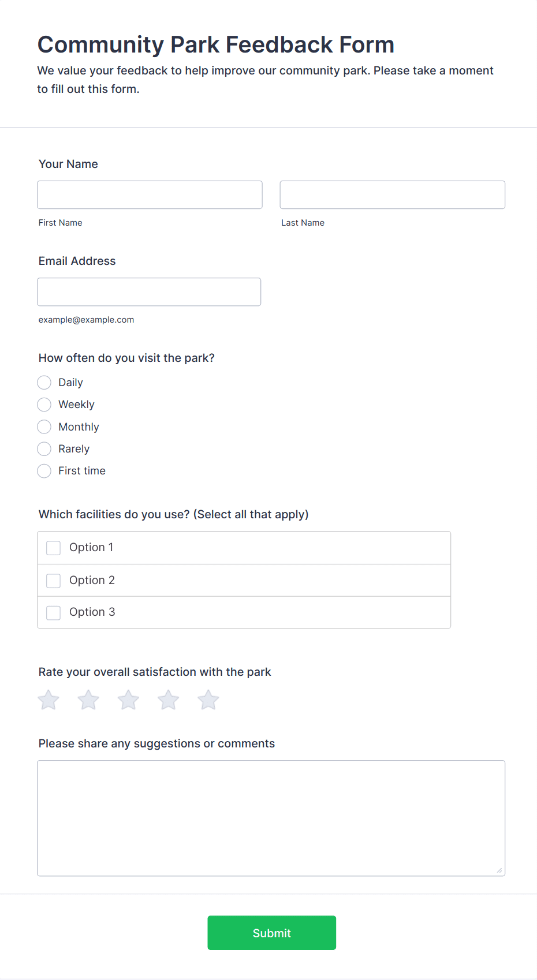Pick the fourth star rating
The height and width of the screenshot is (980, 537).
(x=169, y=700)
